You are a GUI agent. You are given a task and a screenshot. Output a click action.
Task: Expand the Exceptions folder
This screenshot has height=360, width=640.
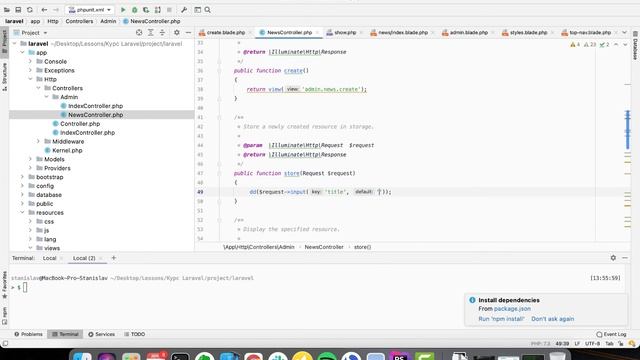click(x=30, y=71)
